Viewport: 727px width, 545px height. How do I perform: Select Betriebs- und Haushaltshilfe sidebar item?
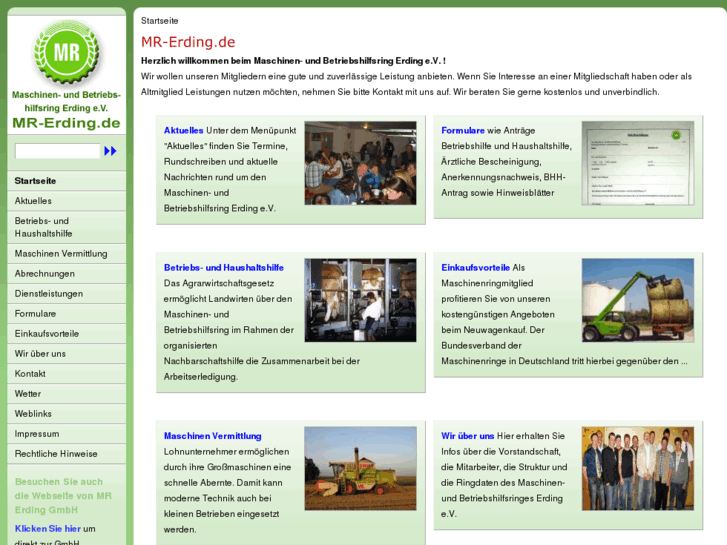pyautogui.click(x=67, y=227)
